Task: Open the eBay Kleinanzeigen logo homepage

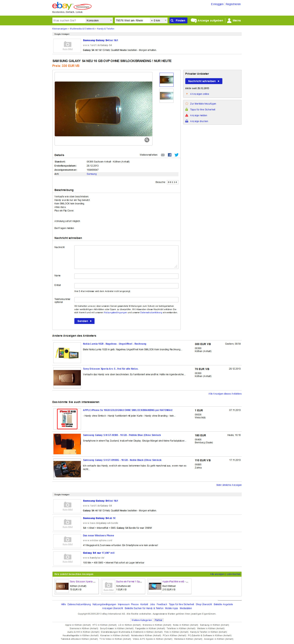Action: click(72, 6)
